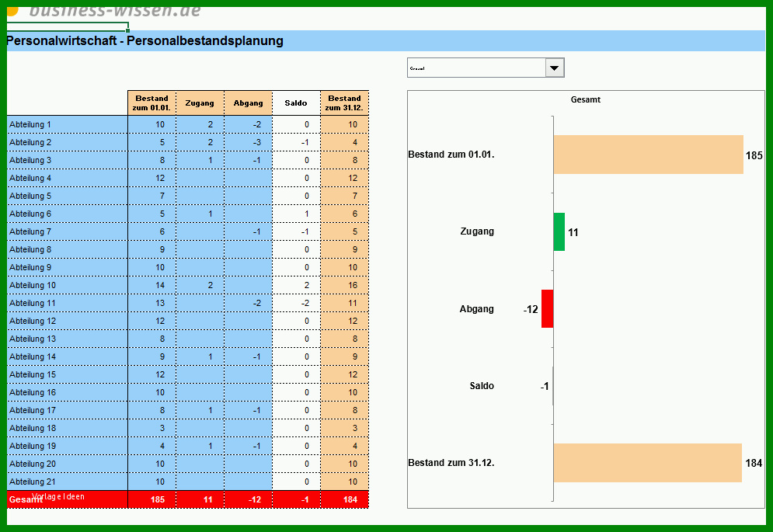Screen dimensions: 773x532
Task: Select Abteilung 4 empty Zugang cell
Action: 200,178
